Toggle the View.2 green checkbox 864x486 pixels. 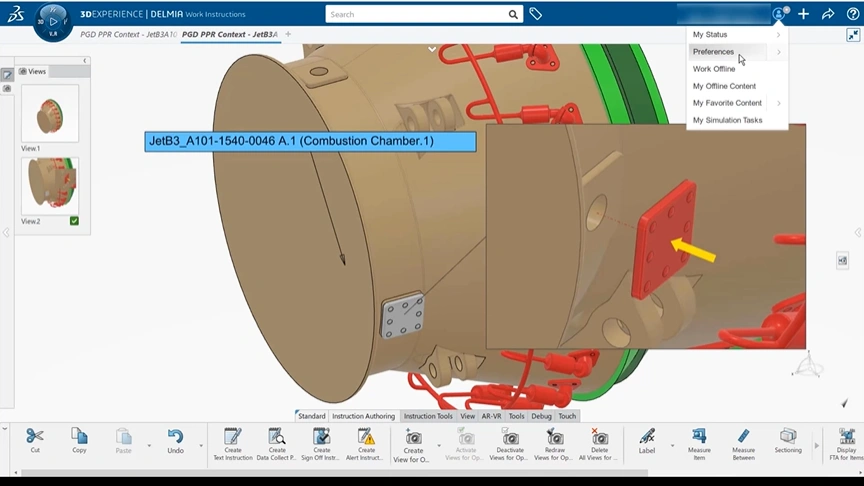[74, 221]
